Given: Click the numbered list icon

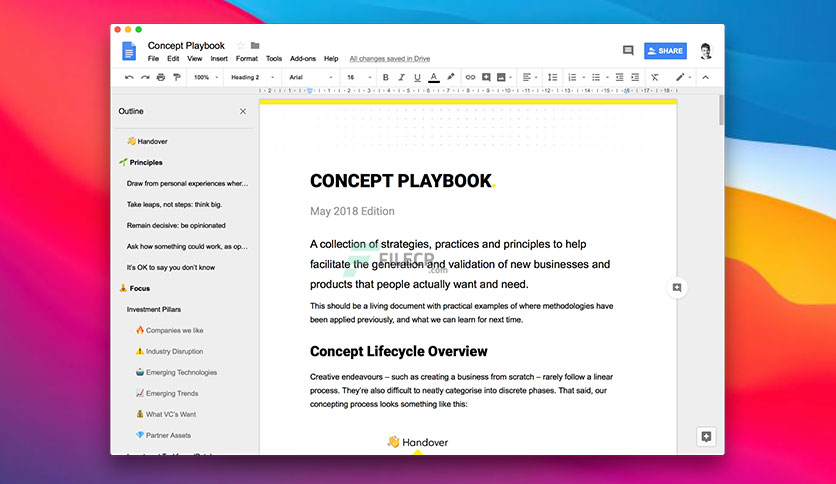Looking at the screenshot, I should 572,77.
